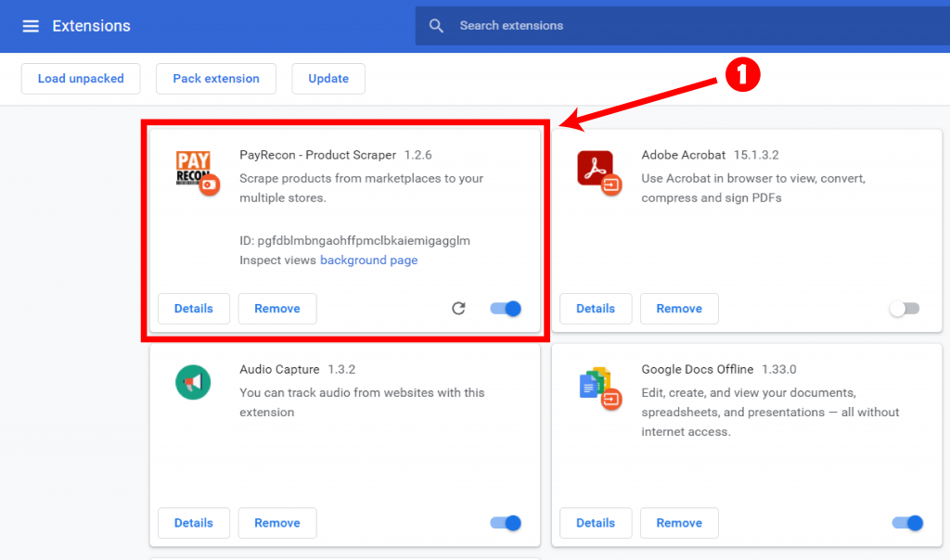The width and height of the screenshot is (950, 560).
Task: Click the 'Scrape products from marketplaces' description
Action: (x=362, y=188)
